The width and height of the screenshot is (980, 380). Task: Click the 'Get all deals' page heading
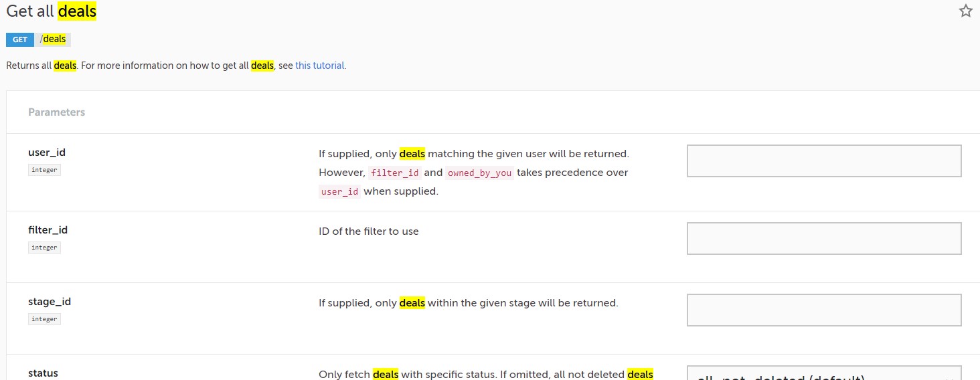(52, 11)
